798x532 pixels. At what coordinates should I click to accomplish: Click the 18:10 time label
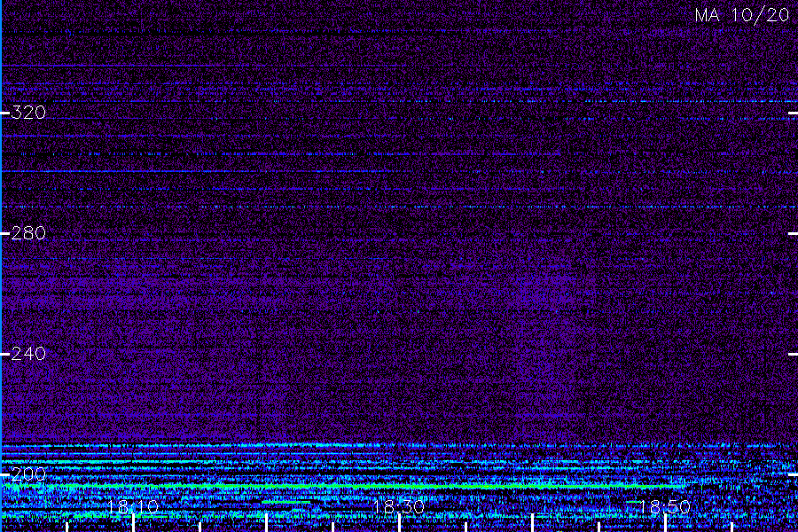pyautogui.click(x=133, y=506)
